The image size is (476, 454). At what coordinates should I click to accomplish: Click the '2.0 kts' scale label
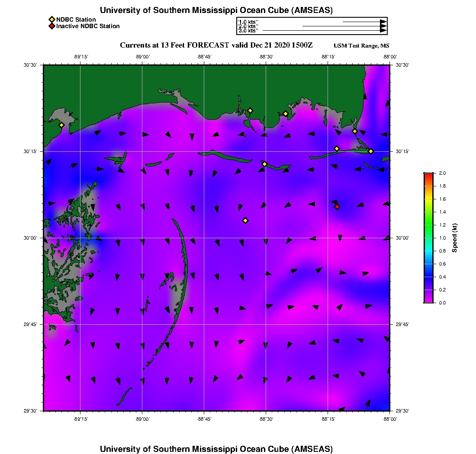tap(248, 26)
